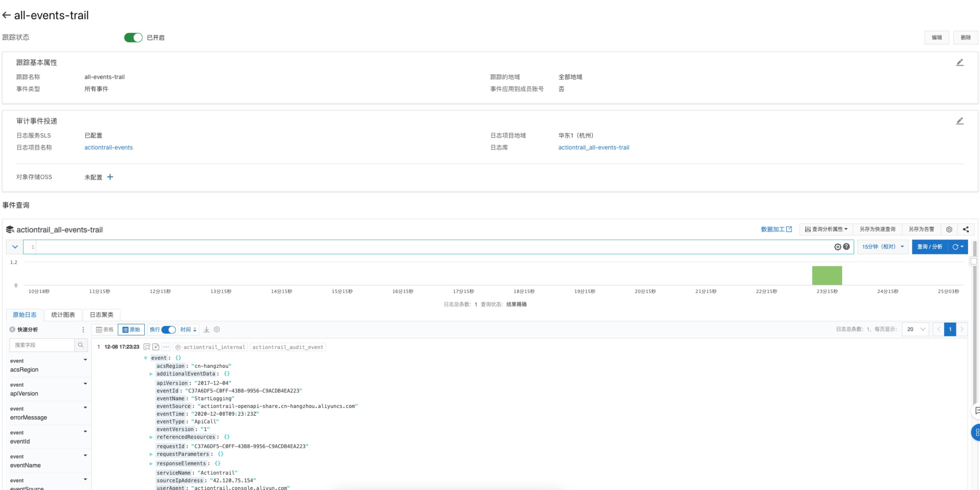Expand the eventId quick analysis field

pos(85,432)
